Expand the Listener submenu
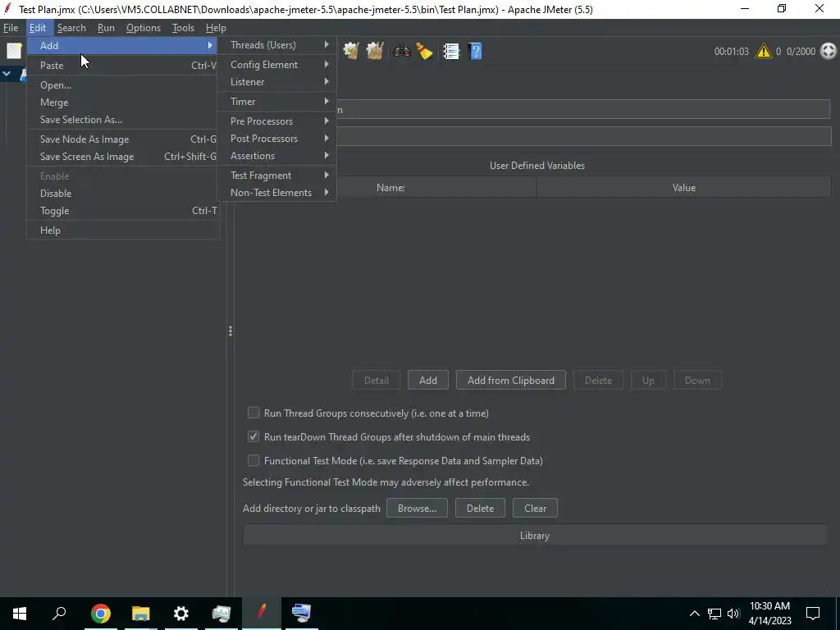Screen dimensions: 840x630 coord(276,82)
